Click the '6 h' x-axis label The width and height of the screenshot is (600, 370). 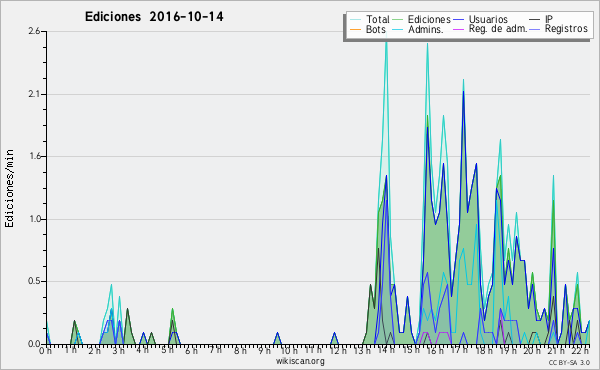[x=191, y=350]
